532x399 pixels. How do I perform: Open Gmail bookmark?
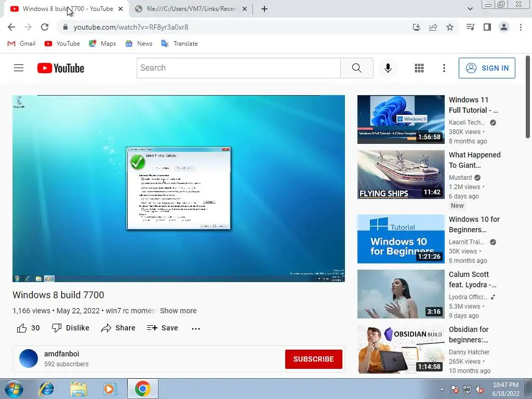(22, 44)
